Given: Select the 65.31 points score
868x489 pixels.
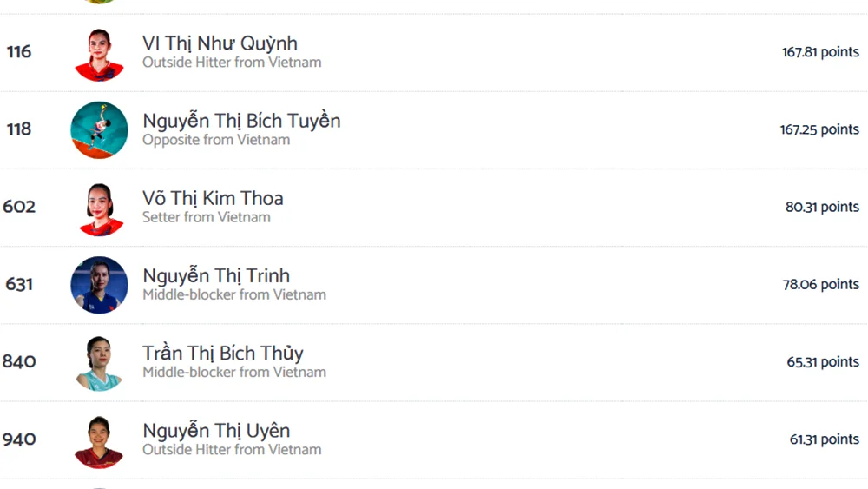Looking at the screenshot, I should tap(823, 362).
